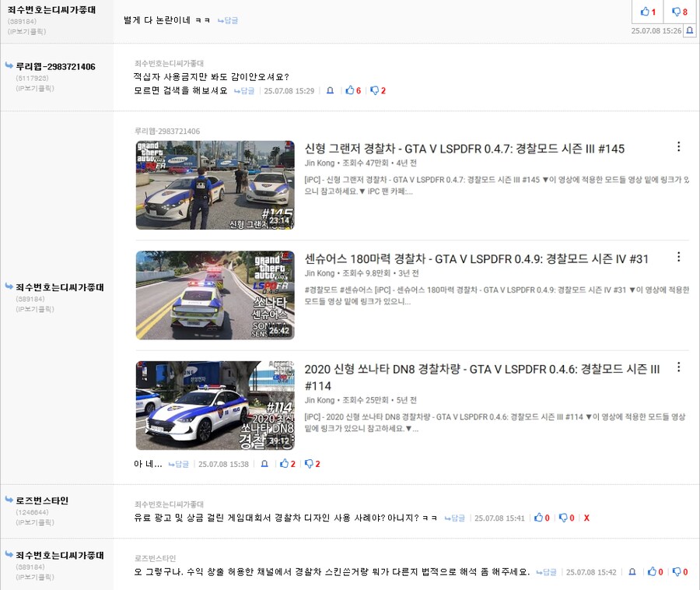Image resolution: width=700 pixels, height=590 pixels.
Task: Thumbs down the '아 네...' reply
Action: pos(313,464)
